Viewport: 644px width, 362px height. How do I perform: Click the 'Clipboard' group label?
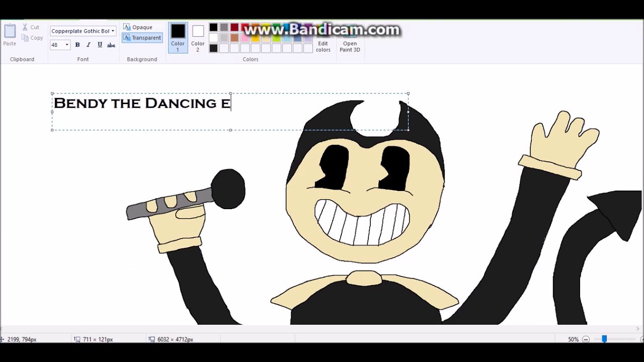22,59
